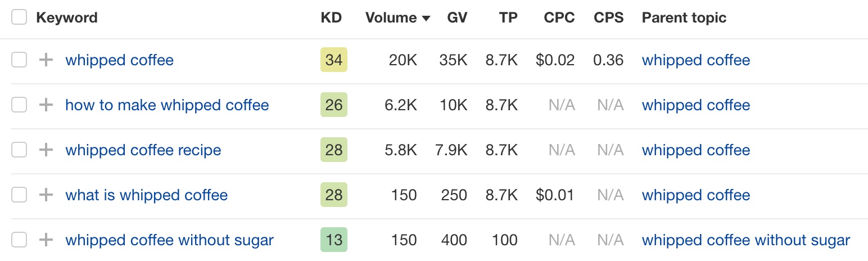The image size is (868, 261).
Task: Click plus icon for 'whipped coffee recipe'
Action: coord(46,150)
